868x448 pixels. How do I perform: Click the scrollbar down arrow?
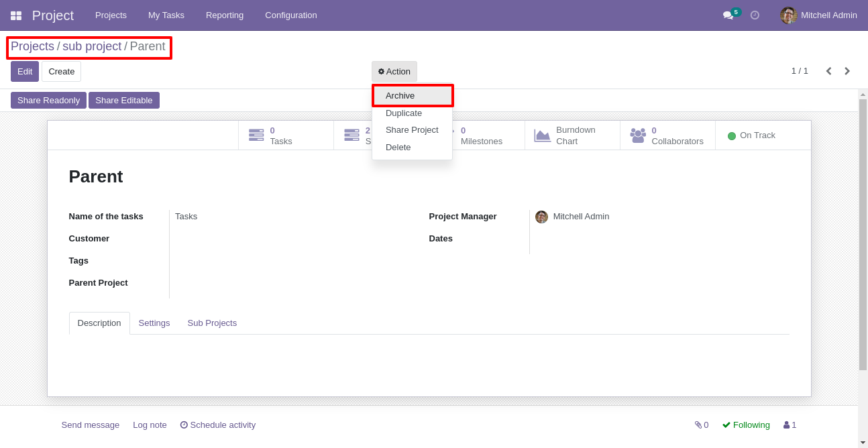(x=863, y=443)
